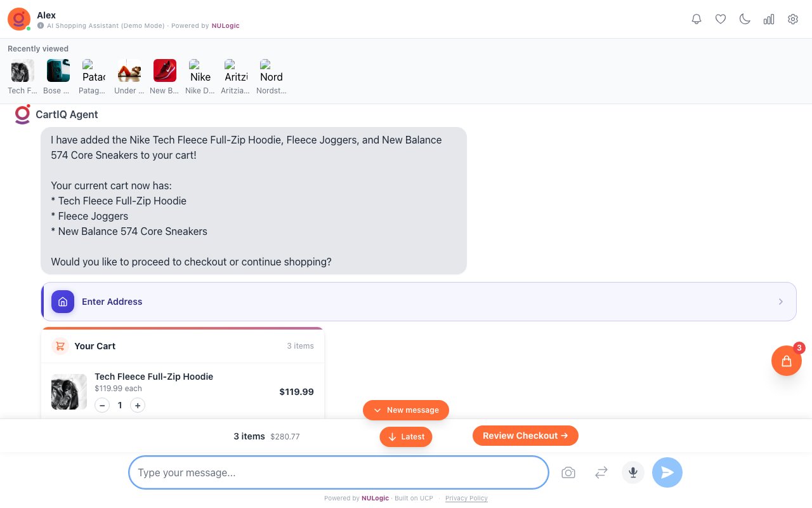Image resolution: width=812 pixels, height=508 pixels.
Task: Select the New Balance recently viewed thumbnail
Action: pyautogui.click(x=165, y=71)
